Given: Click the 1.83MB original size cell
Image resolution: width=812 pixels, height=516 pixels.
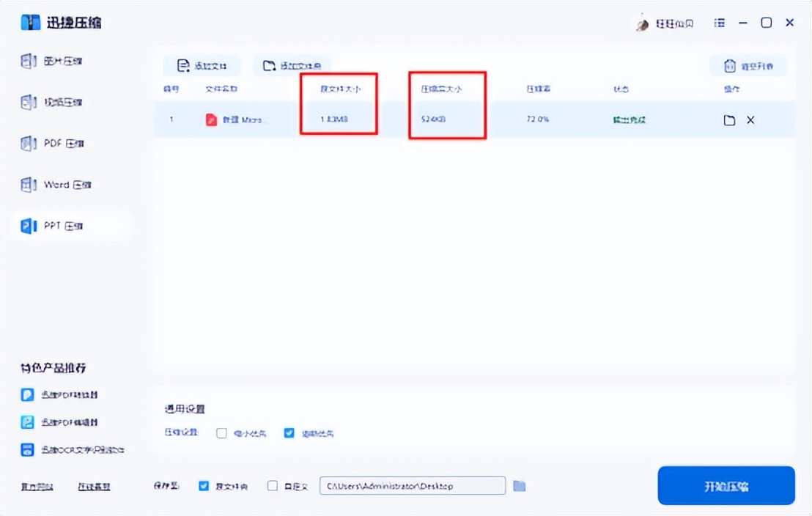Looking at the screenshot, I should [334, 119].
